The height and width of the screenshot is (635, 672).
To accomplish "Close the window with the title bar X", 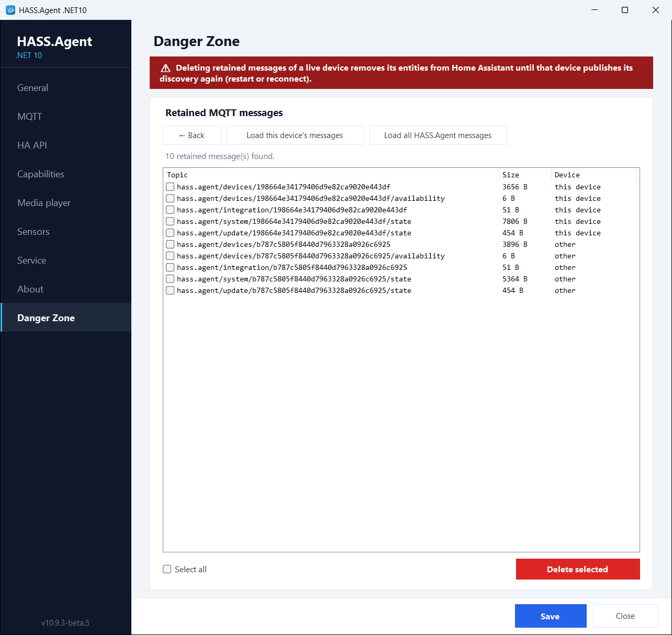I will tap(656, 10).
